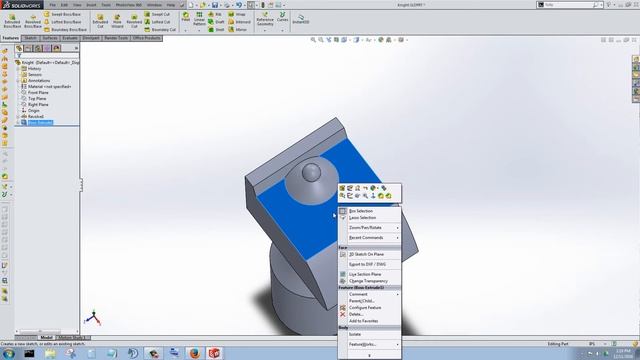Expand the Comment submenu
The image size is (640, 360).
click(369, 294)
